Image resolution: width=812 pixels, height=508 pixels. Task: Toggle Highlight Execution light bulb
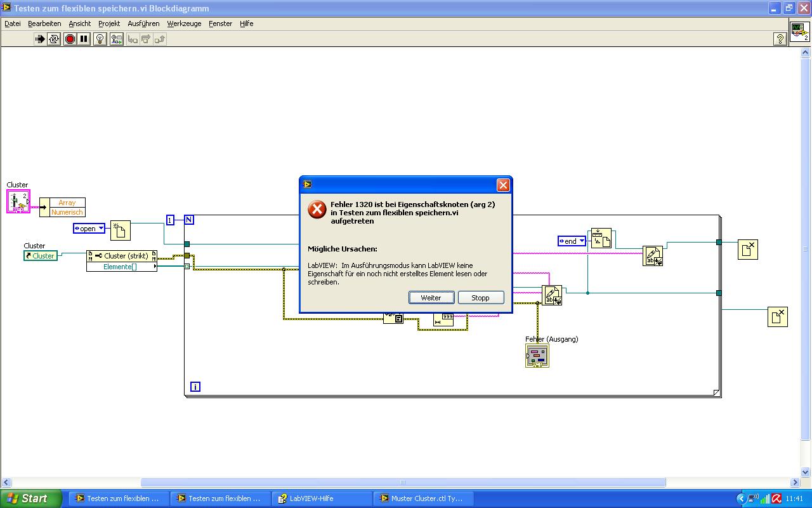click(100, 39)
